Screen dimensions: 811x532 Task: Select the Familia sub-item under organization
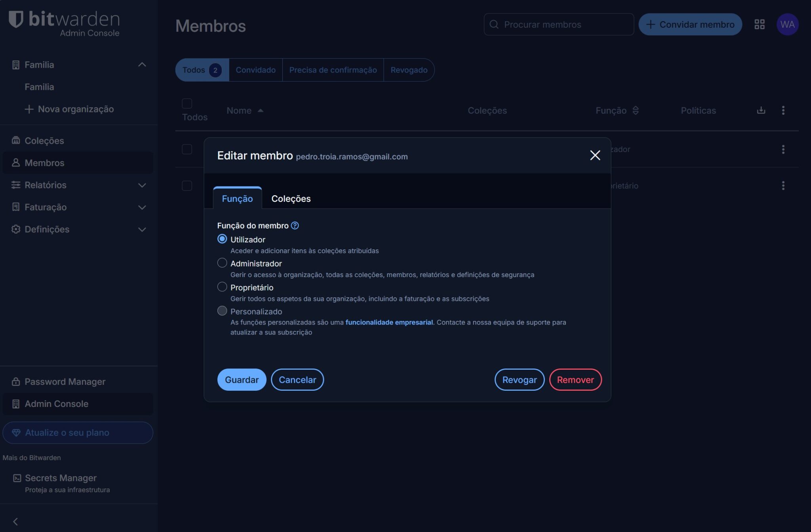pyautogui.click(x=39, y=87)
